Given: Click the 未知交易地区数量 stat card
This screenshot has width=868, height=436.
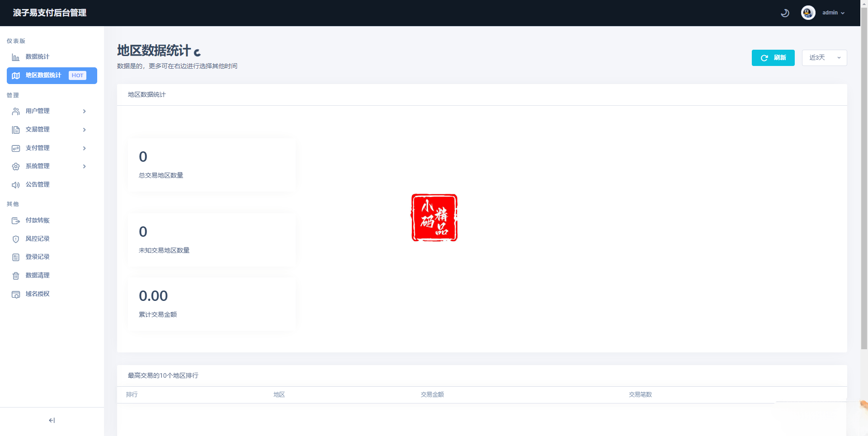Looking at the screenshot, I should point(212,240).
